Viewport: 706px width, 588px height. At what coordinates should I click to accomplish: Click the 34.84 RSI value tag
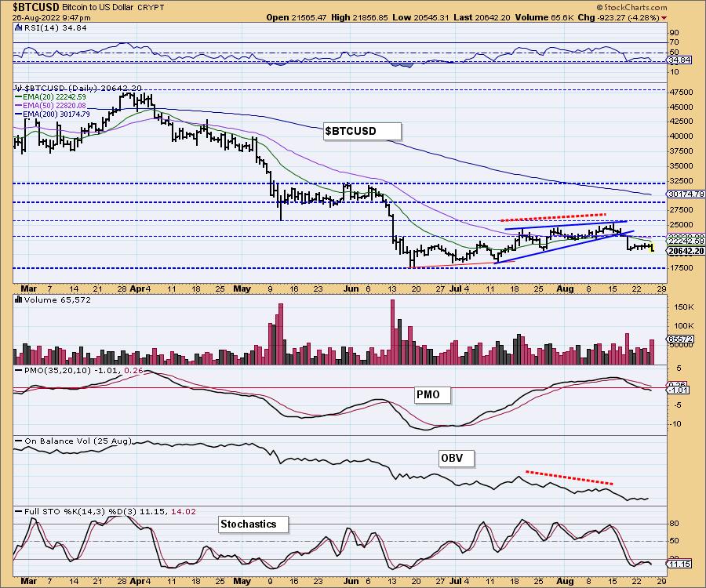[679, 60]
